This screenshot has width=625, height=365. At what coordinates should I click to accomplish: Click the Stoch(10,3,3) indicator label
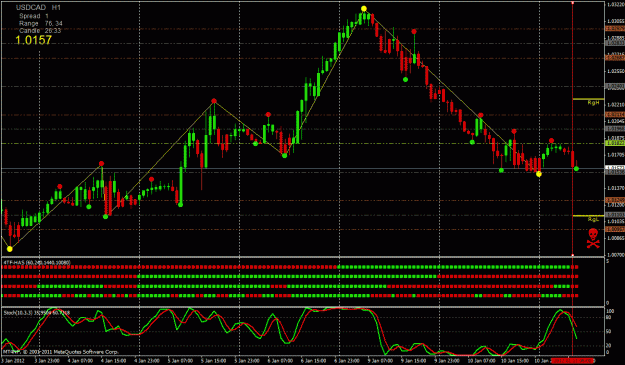[37, 313]
